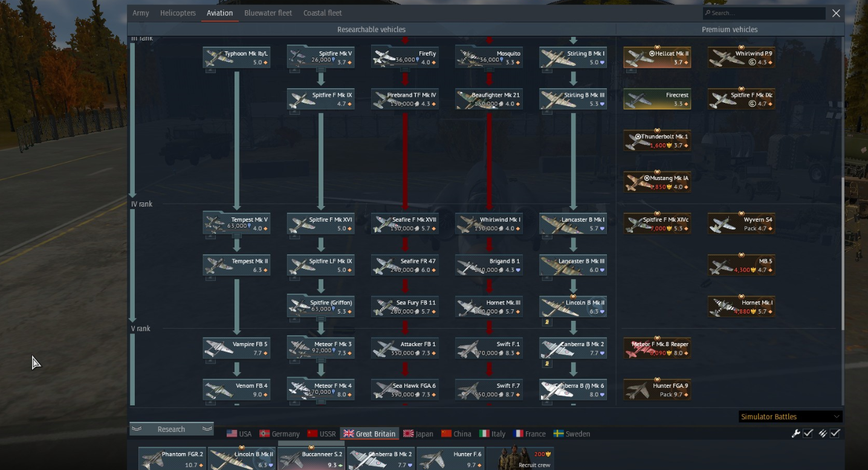Select Canberra B Mk 2 in the research tree
868x470 pixels.
573,349
